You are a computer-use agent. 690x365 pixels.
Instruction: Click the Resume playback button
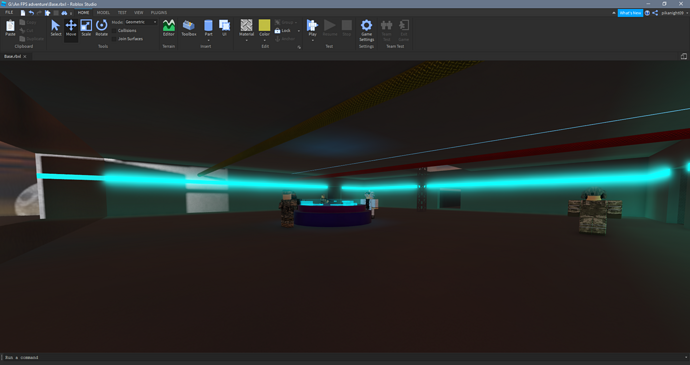[x=330, y=28]
